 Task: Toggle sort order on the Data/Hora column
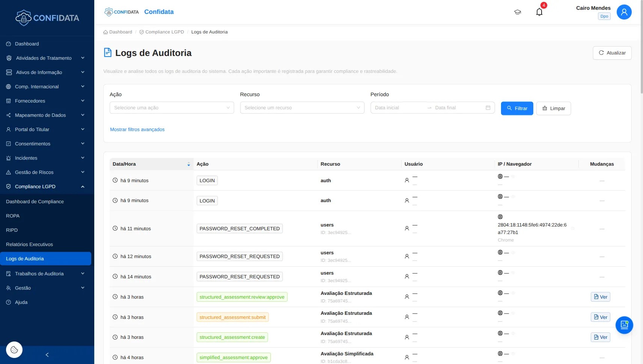point(188,164)
